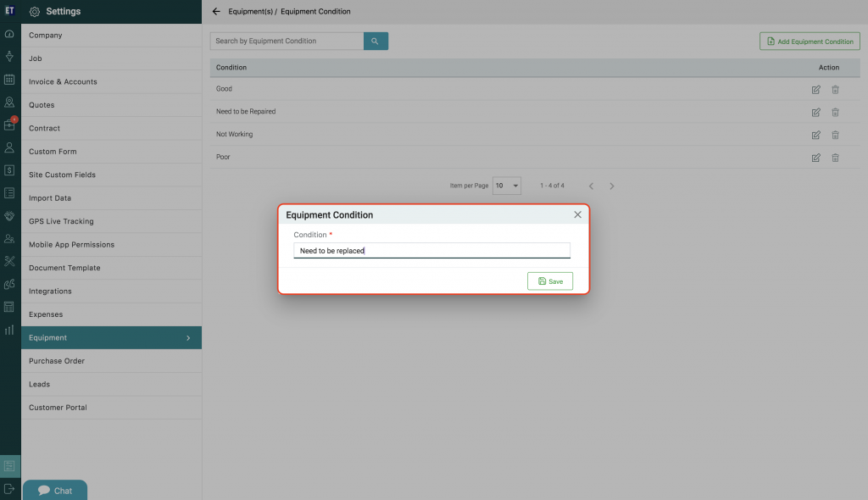Select the 'Need to be Repaired' text
Viewport: 868px width, 500px height.
pos(246,111)
